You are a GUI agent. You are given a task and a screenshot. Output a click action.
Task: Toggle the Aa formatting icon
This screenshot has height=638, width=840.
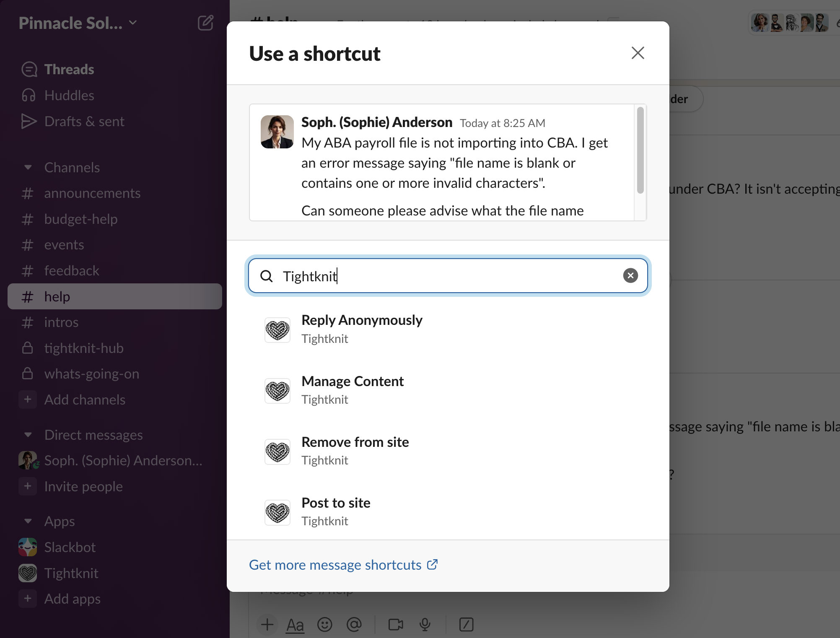coord(295,625)
